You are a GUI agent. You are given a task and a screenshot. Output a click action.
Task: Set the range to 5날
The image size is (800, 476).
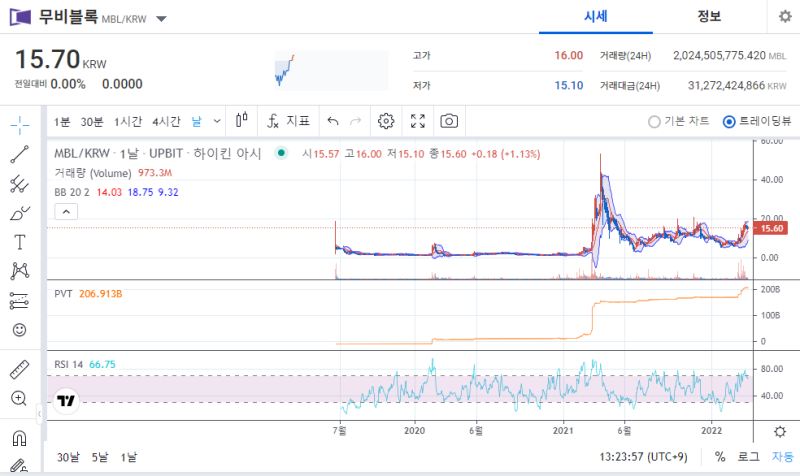pyautogui.click(x=100, y=457)
